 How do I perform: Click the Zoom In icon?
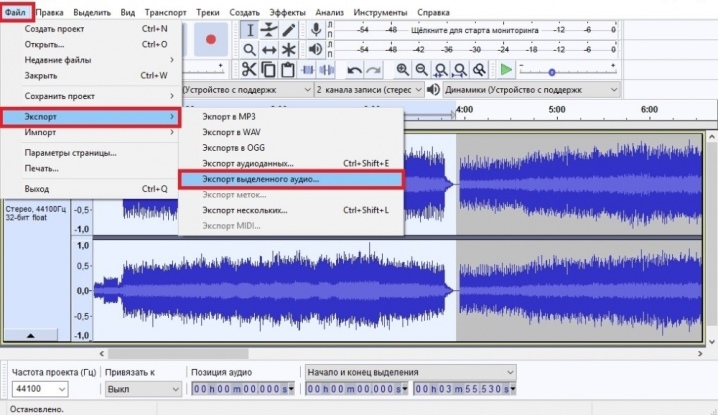coord(403,70)
